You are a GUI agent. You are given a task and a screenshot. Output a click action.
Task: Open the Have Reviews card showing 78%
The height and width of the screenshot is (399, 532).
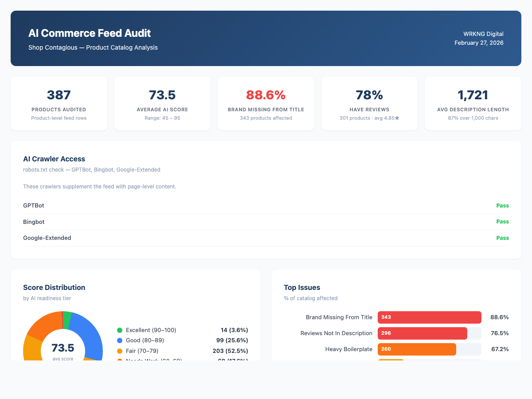pos(369,103)
